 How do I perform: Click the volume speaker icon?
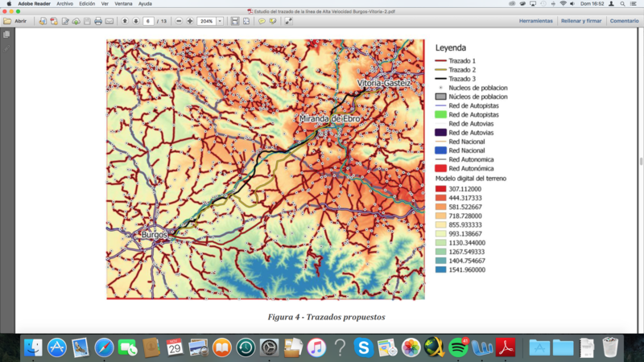(572, 4)
